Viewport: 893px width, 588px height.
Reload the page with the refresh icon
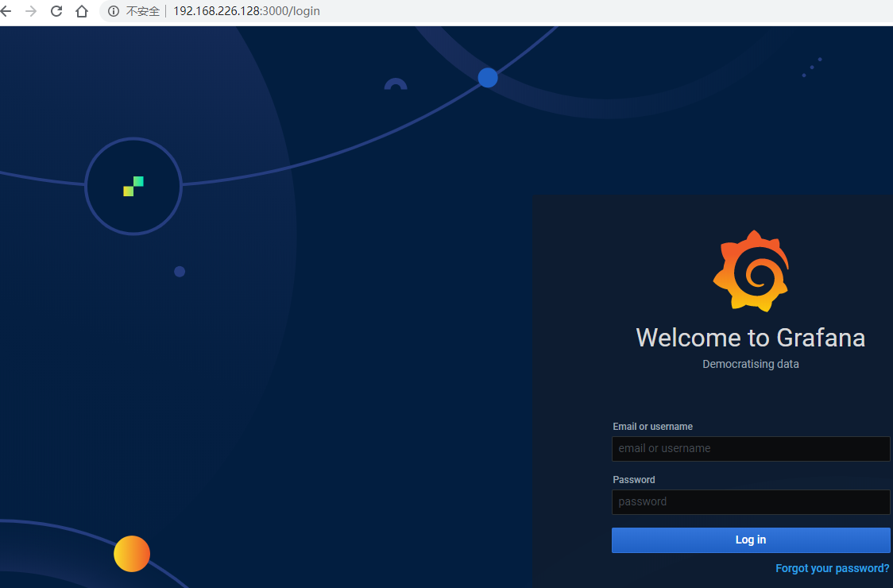pyautogui.click(x=56, y=11)
